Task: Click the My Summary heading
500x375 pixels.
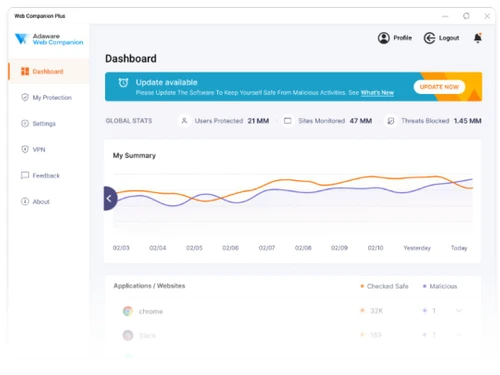Action: coord(134,156)
